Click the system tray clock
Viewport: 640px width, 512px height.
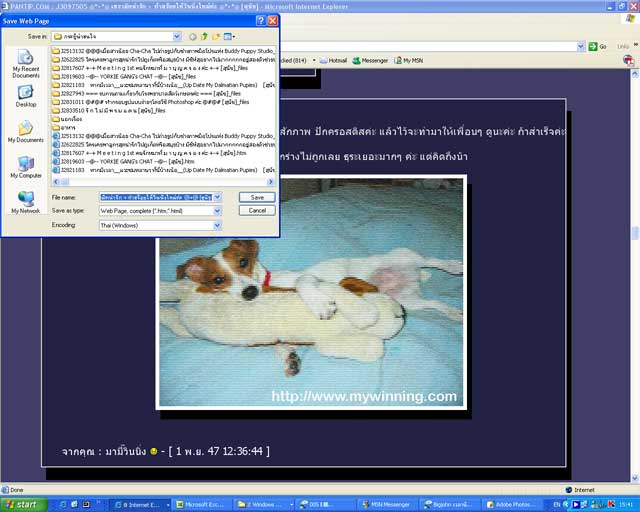click(x=626, y=505)
